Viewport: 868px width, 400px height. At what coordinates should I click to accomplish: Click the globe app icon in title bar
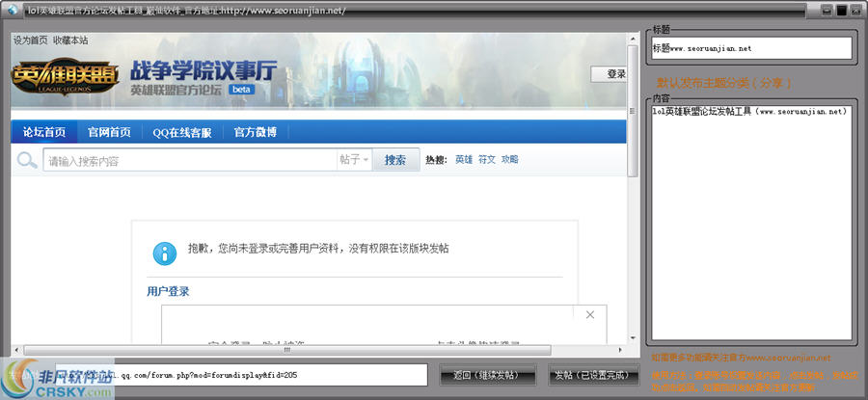click(12, 10)
